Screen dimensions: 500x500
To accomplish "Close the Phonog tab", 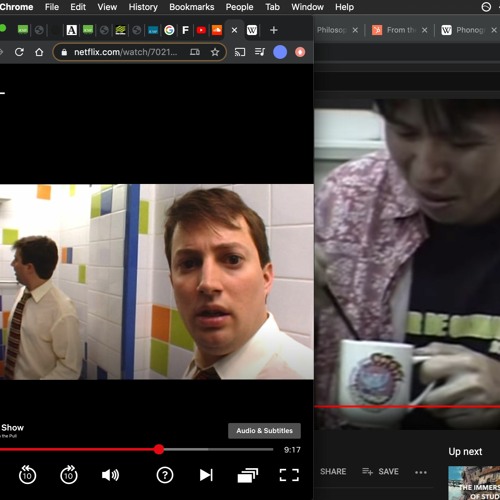I will tap(494, 30).
